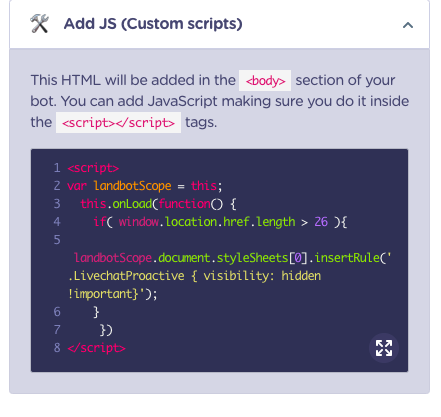
Task: Click the description paragraph about JavaScript
Action: coord(220,101)
